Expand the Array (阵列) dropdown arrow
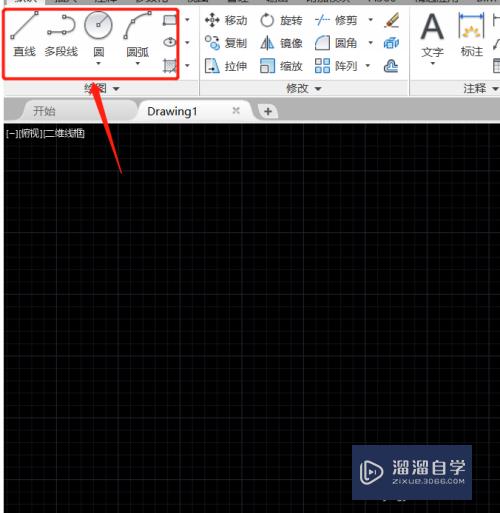The height and width of the screenshot is (513, 500). tap(368, 66)
